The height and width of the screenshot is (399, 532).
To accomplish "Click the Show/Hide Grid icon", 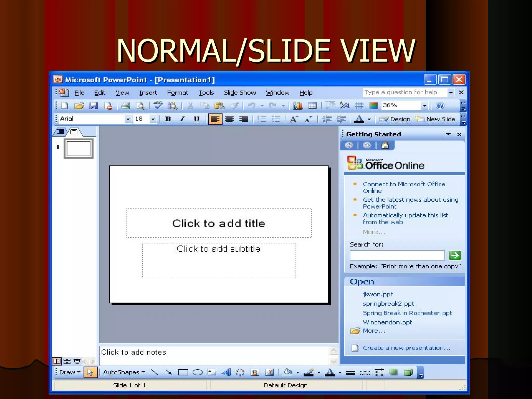I will (359, 105).
